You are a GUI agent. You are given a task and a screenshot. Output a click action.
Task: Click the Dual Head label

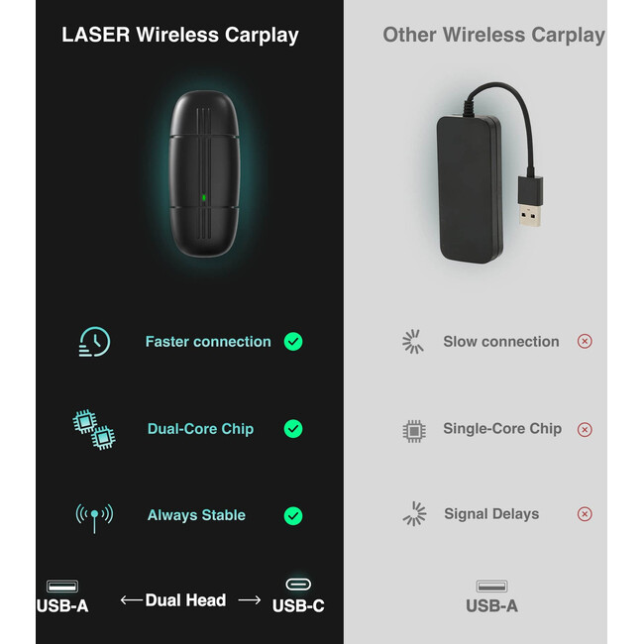click(185, 600)
